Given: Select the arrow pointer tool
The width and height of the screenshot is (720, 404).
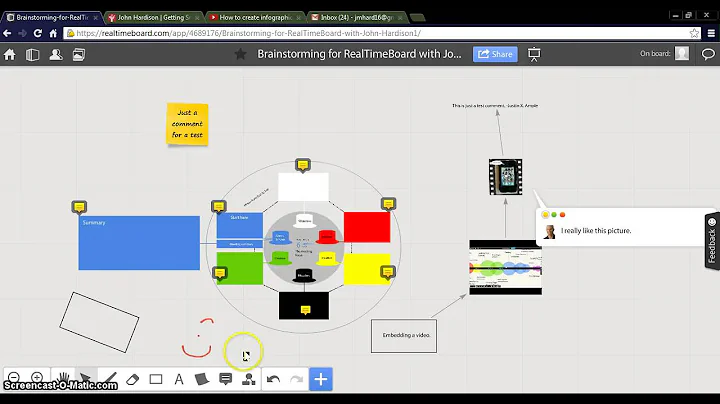Looking at the screenshot, I should pyautogui.click(x=85, y=379).
